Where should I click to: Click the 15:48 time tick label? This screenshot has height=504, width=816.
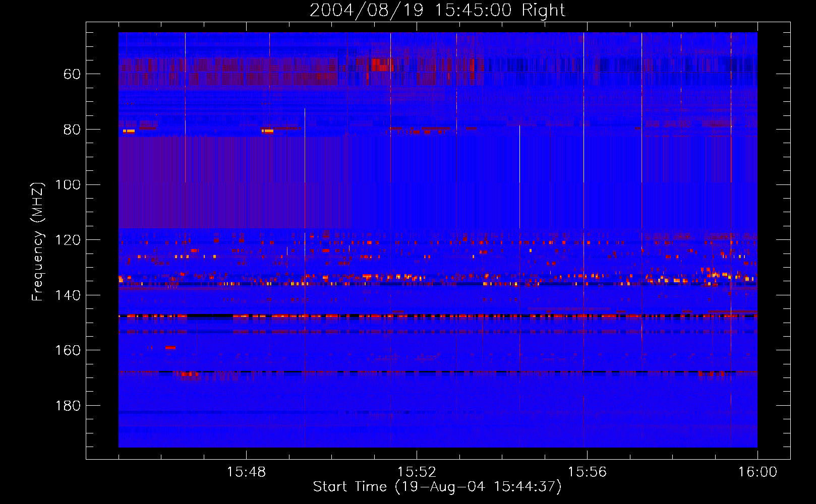(246, 472)
